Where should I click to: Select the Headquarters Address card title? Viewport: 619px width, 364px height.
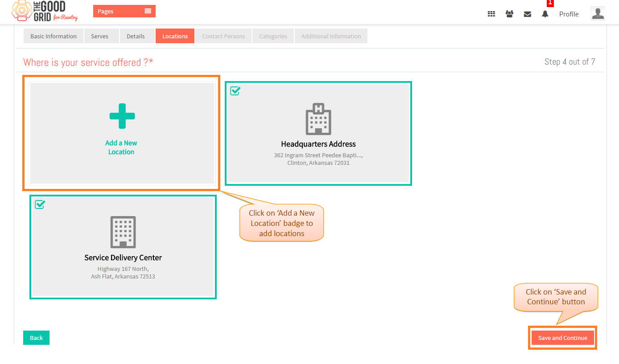coord(318,144)
